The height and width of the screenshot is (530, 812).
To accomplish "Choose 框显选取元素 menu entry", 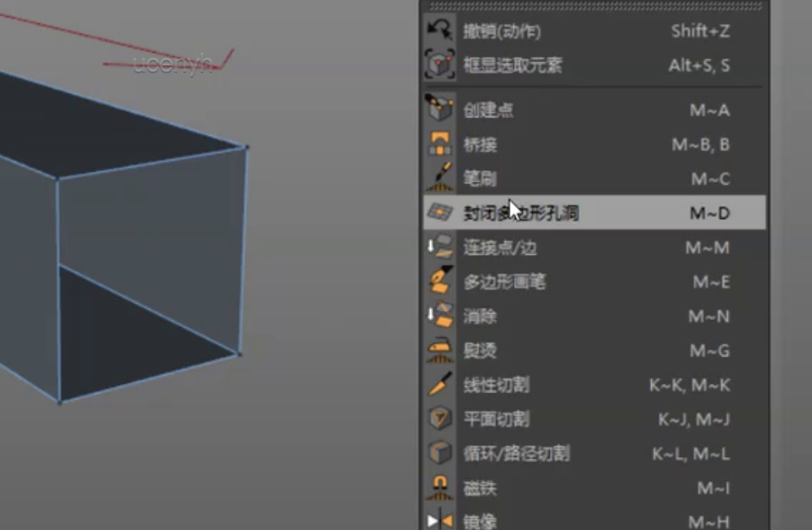I will point(594,65).
